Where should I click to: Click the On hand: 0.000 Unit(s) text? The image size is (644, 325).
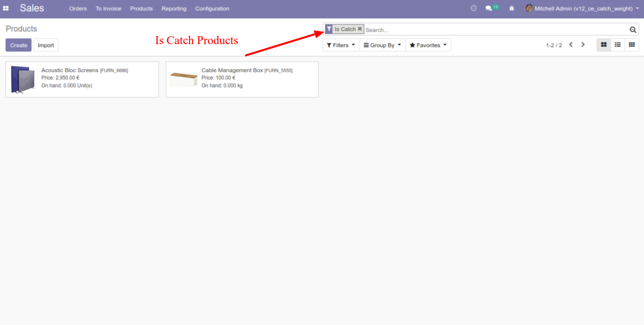pyautogui.click(x=67, y=86)
